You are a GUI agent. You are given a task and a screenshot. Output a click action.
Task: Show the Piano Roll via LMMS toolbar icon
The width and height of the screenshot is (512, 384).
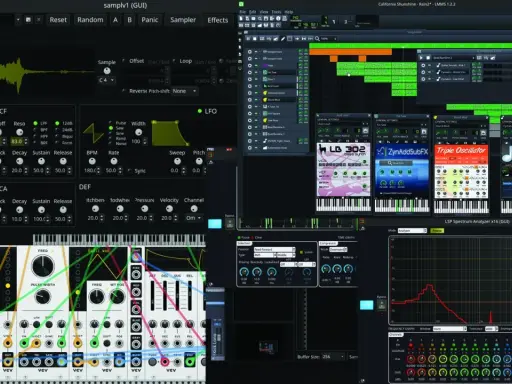tap(253, 25)
